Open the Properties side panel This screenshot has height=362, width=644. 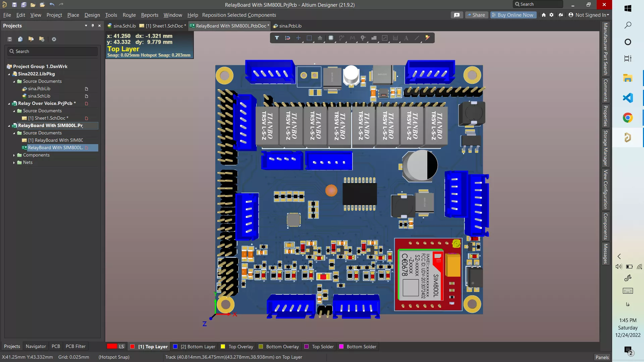(x=605, y=116)
